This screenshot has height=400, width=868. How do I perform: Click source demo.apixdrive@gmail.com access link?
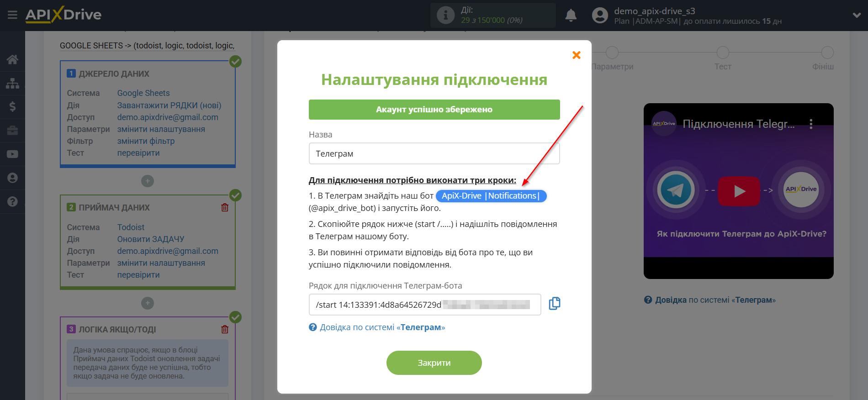(168, 117)
